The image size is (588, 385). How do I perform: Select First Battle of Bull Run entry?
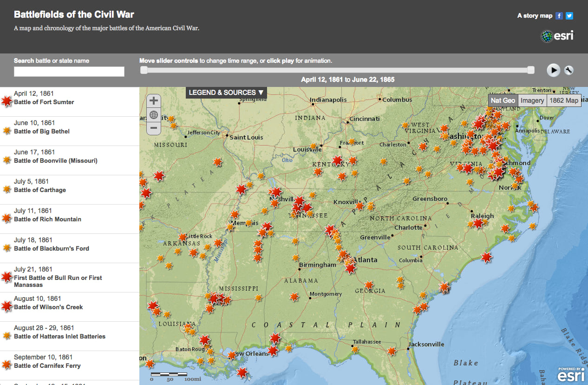point(70,278)
